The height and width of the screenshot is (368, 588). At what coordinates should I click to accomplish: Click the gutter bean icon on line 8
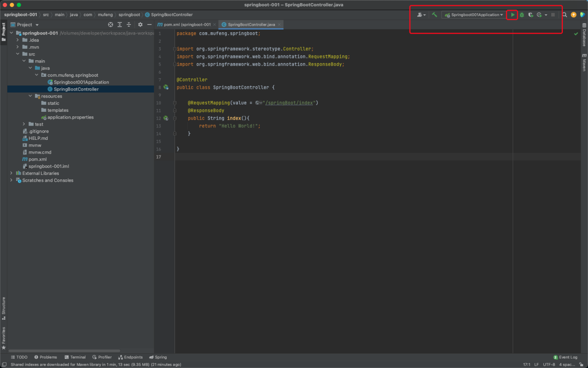pyautogui.click(x=166, y=87)
